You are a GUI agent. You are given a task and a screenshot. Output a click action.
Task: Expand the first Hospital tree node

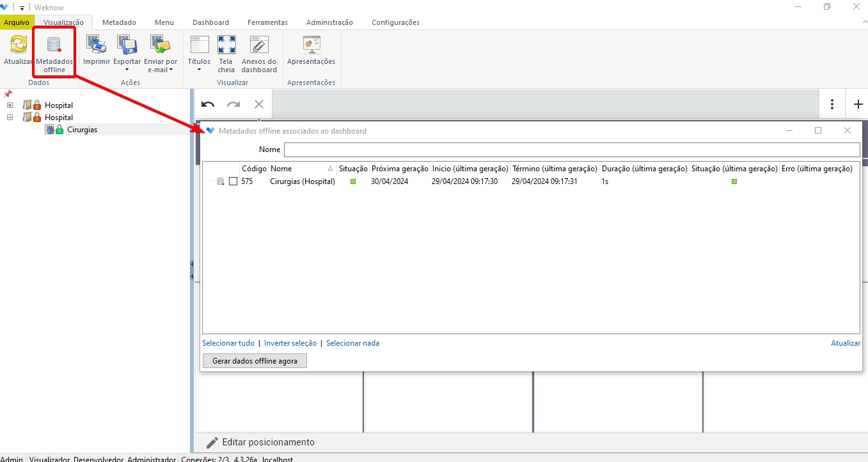click(x=10, y=105)
